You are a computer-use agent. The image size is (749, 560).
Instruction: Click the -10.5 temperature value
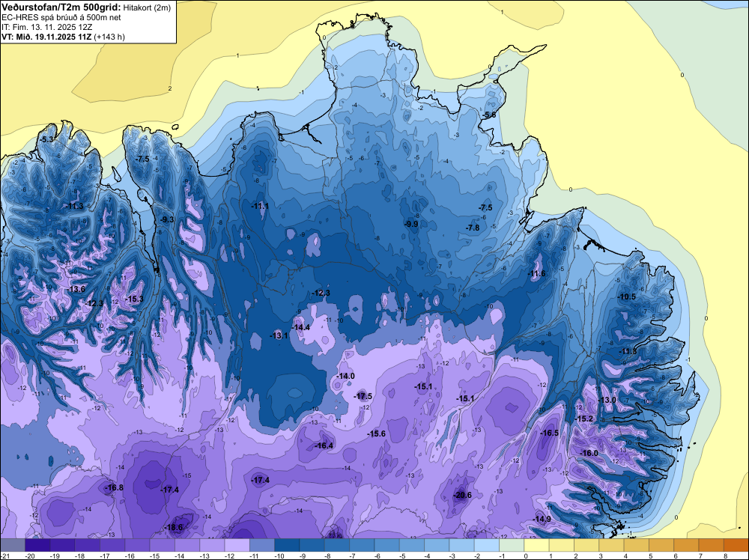coord(627,297)
